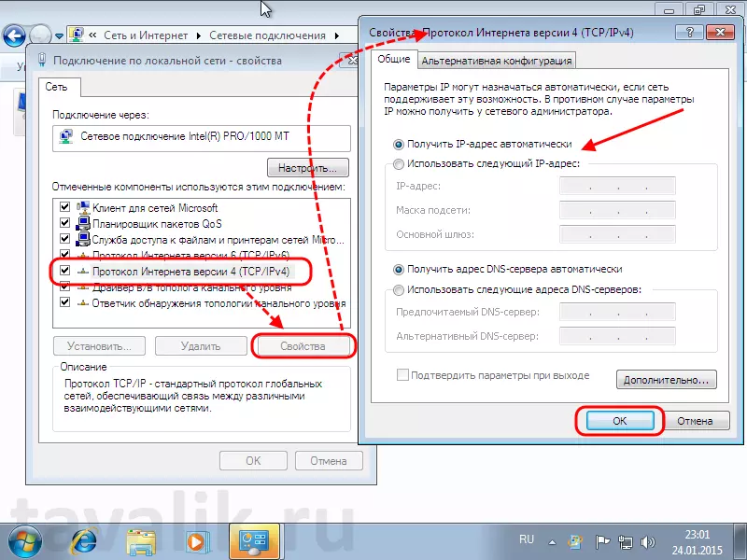Click 'Отмена' in TCP/IPv4 properties
Viewport: 747px width, 560px height.
[695, 421]
